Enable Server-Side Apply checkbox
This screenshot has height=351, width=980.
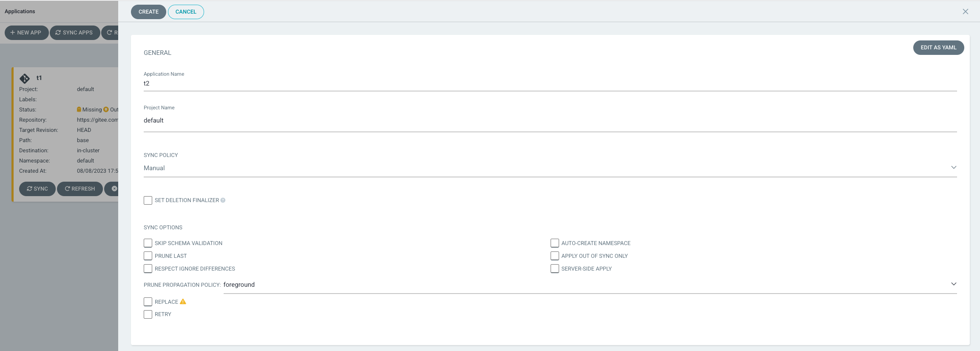tap(555, 268)
